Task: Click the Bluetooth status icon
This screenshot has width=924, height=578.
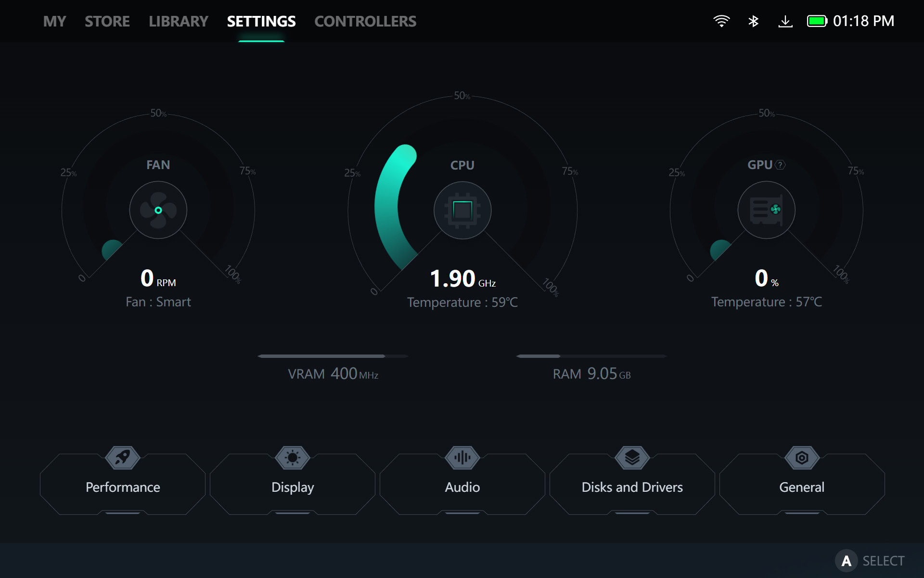Action: point(753,21)
